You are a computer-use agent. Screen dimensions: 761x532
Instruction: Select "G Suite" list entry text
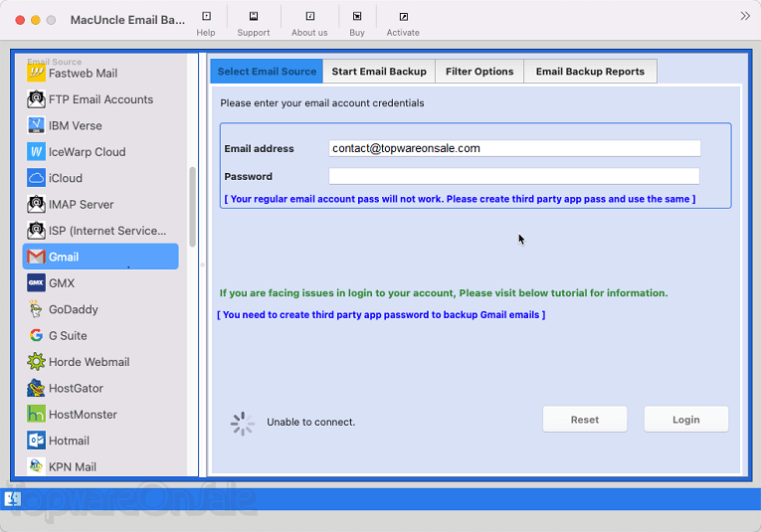68,335
